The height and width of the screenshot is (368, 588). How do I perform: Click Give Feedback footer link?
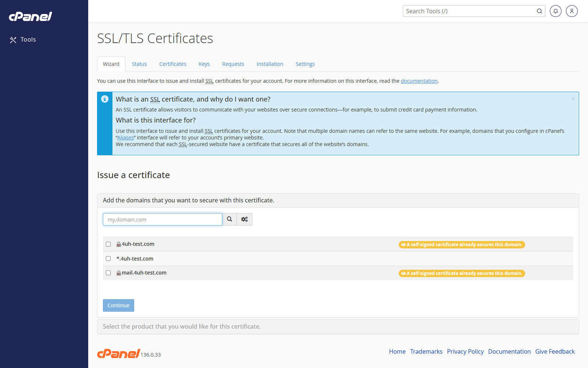pos(555,351)
